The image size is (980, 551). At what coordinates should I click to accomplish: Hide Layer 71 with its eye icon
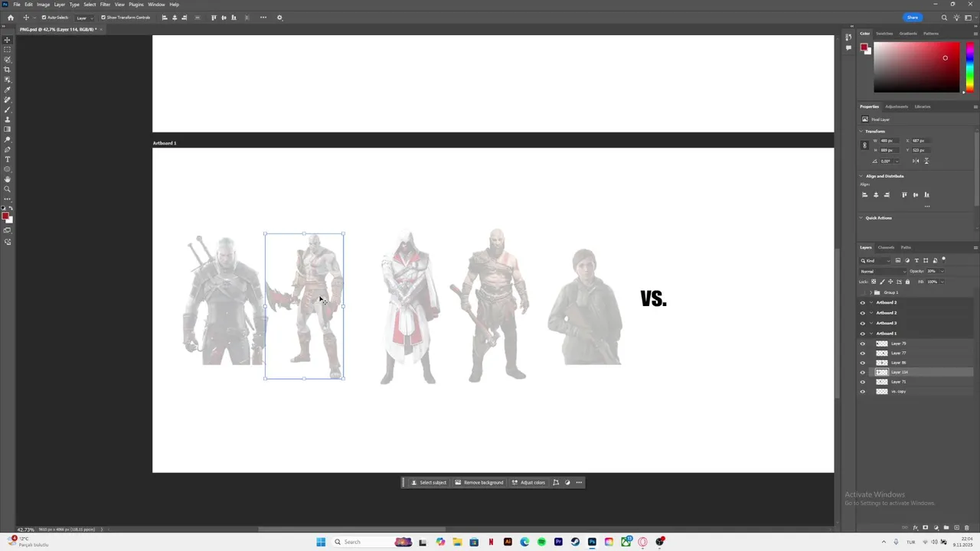[863, 382]
